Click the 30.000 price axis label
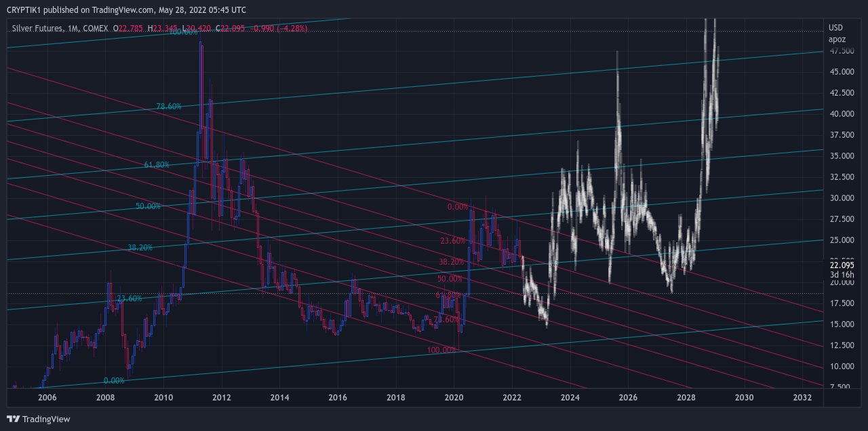Screen dimensions: 868x431 [x=841, y=198]
